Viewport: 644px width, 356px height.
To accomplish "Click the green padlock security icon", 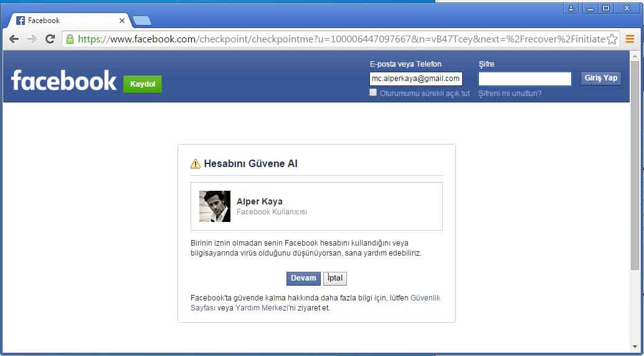I will [x=70, y=39].
